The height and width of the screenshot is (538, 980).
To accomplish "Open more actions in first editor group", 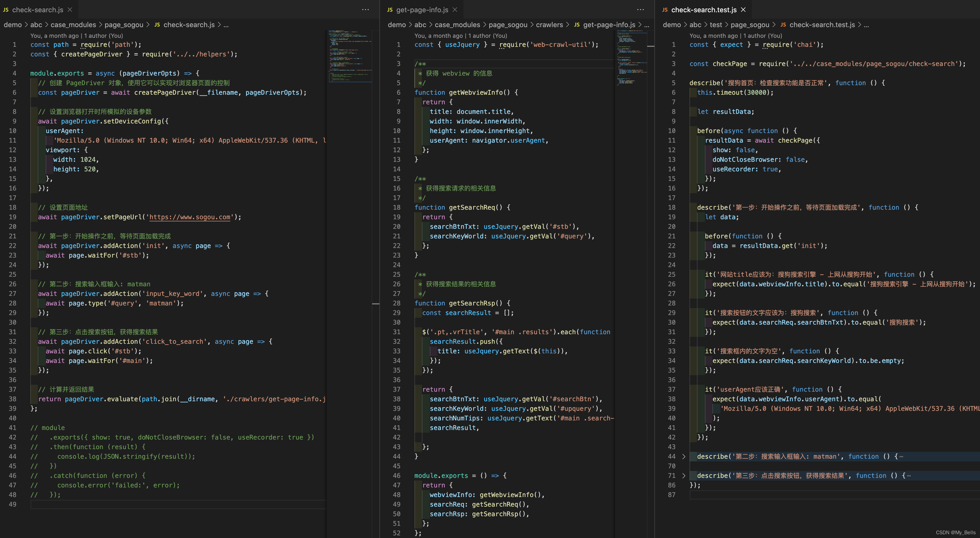I will coord(365,10).
